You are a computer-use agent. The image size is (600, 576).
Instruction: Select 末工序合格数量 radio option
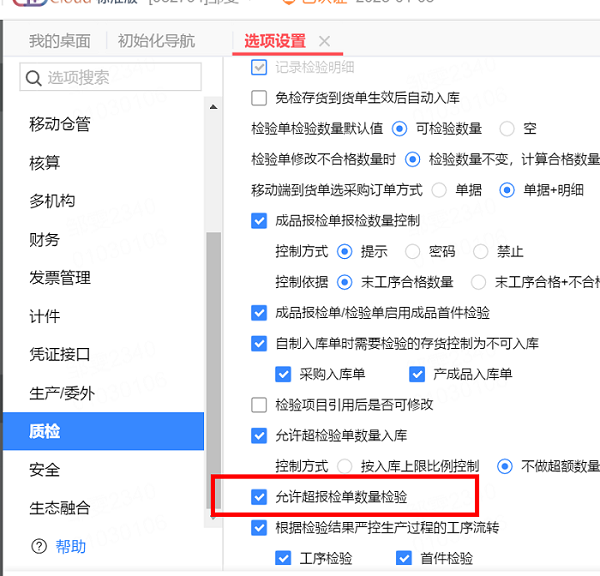click(344, 282)
